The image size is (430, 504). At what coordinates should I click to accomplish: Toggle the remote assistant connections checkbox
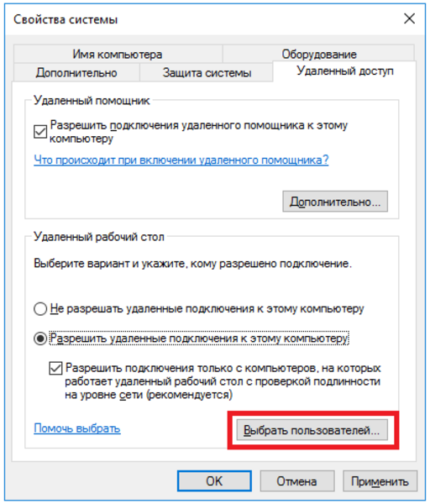click(x=40, y=132)
